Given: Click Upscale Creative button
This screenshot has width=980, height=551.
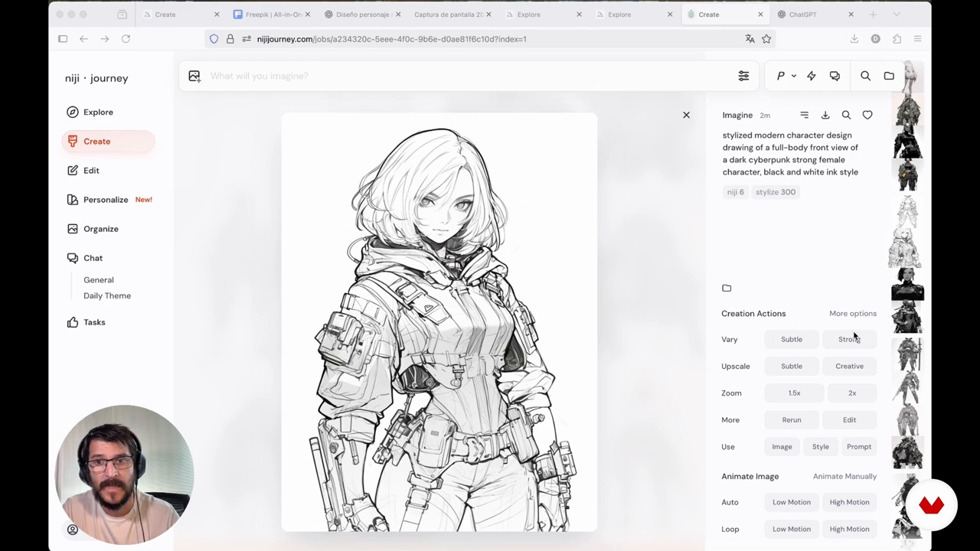Looking at the screenshot, I should (x=849, y=366).
